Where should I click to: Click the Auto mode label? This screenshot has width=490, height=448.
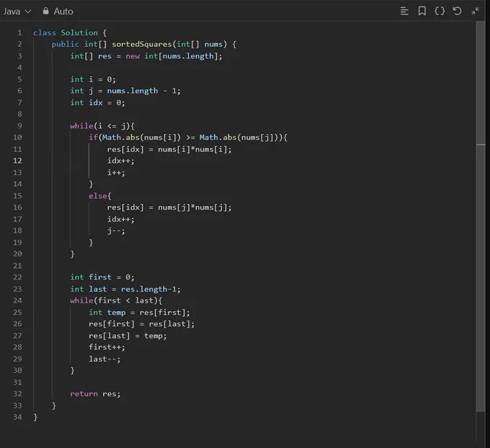coord(63,12)
